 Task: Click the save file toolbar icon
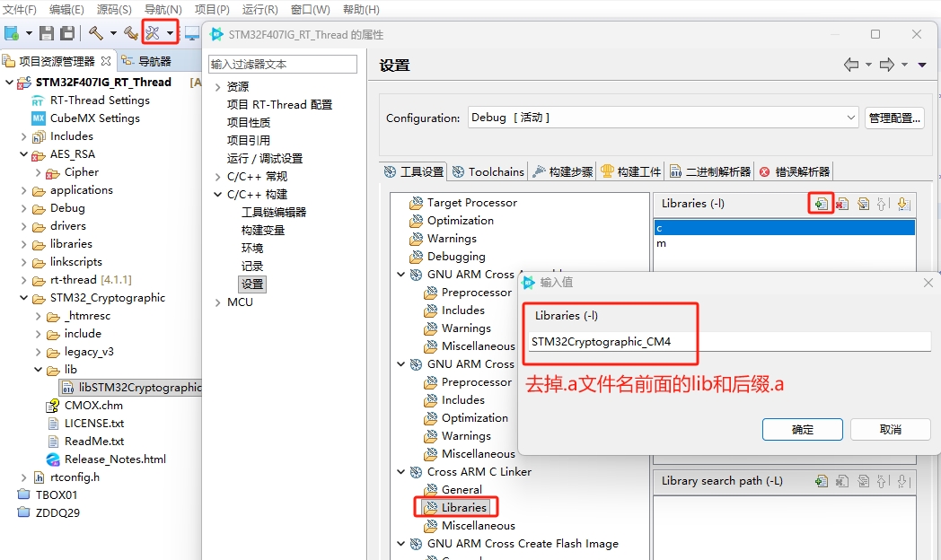47,33
